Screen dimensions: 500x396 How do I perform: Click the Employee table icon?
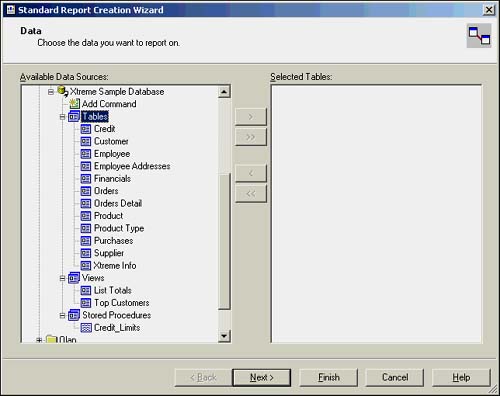coord(86,154)
